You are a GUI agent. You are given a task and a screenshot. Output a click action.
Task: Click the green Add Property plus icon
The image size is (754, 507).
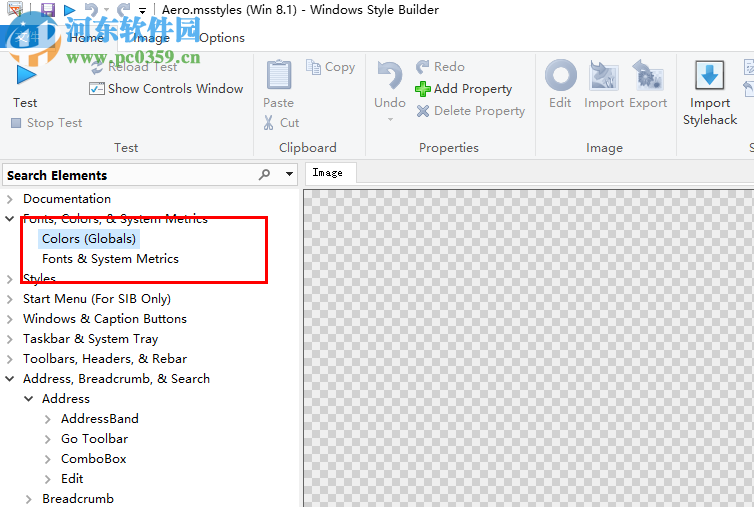(423, 89)
